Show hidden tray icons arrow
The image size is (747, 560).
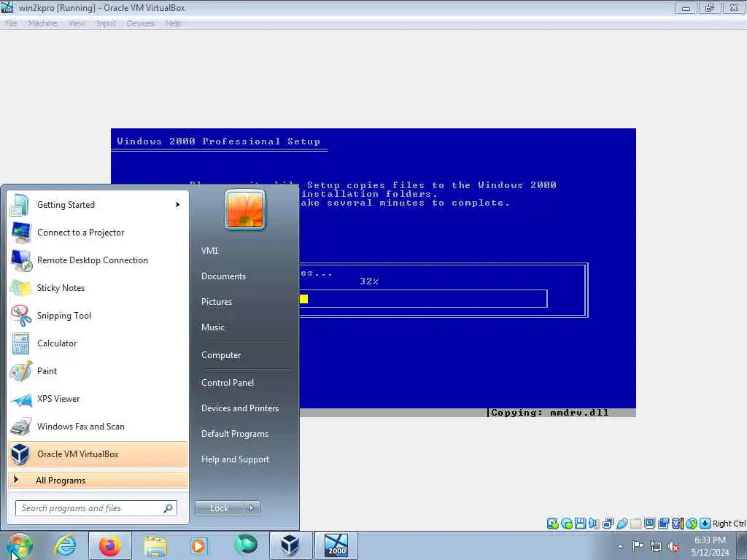(x=620, y=546)
